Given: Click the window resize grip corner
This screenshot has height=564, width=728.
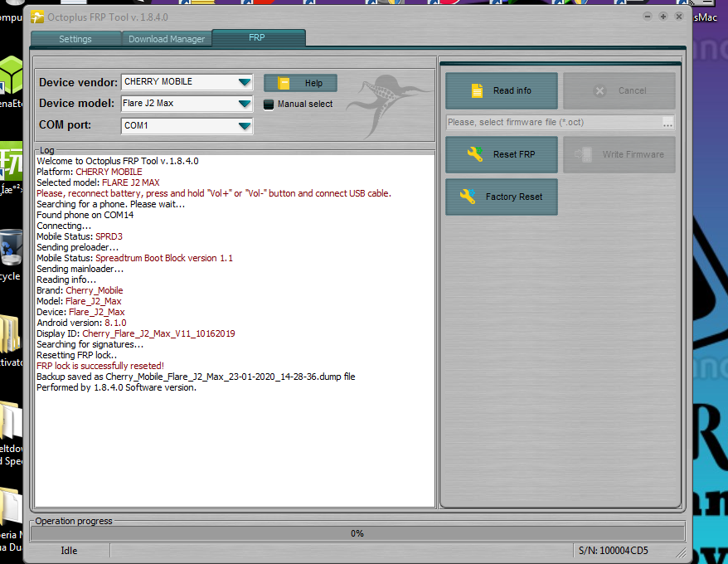Looking at the screenshot, I should pyautogui.click(x=681, y=552).
